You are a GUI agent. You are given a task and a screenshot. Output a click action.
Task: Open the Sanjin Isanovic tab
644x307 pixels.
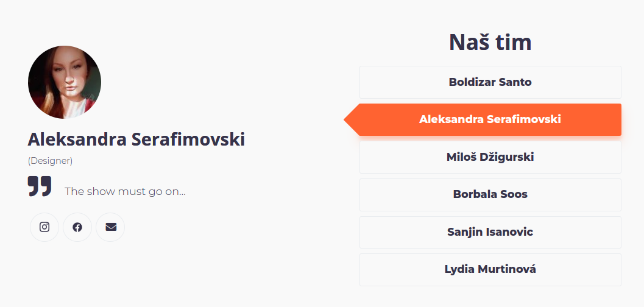(x=490, y=232)
